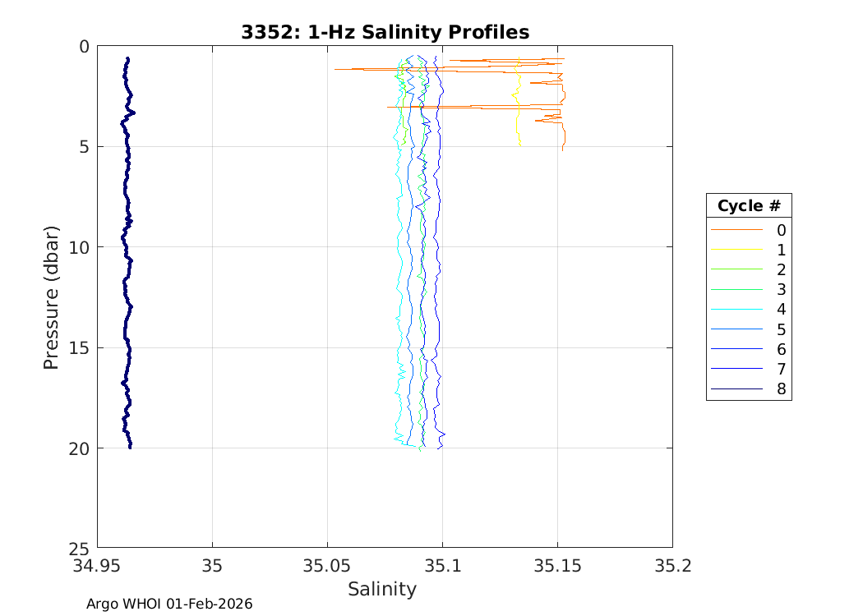Screen dimensions: 863x616
Task: Click the 'Argo WHOI 01-Feb-2026' footer text
Action: point(169,604)
